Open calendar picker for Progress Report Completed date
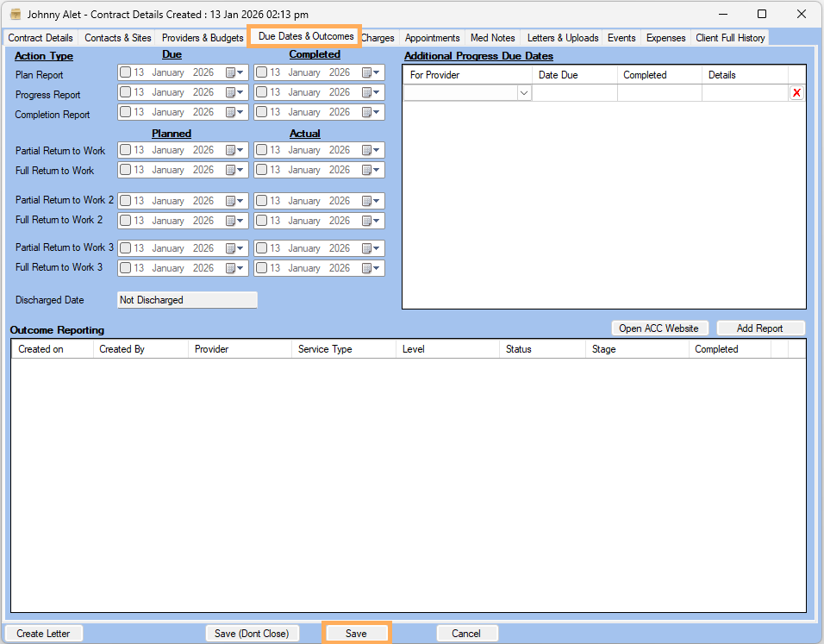The height and width of the screenshot is (644, 824). [x=371, y=92]
